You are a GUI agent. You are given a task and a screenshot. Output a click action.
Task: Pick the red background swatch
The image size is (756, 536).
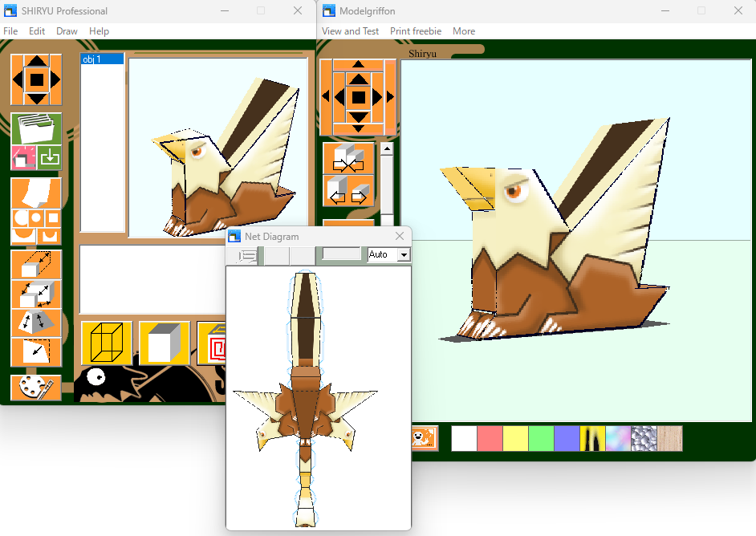click(490, 439)
